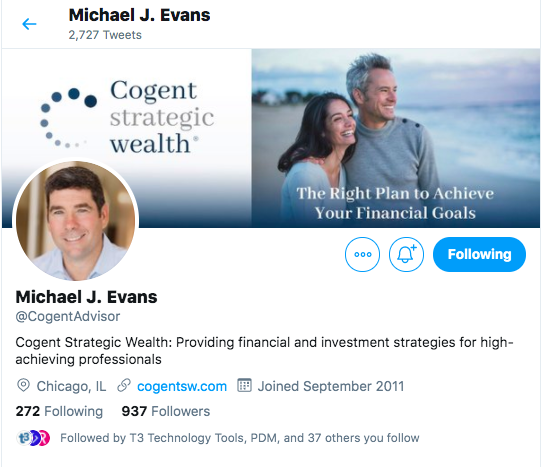542x467 pixels.
Task: Open the cogentsw.com website link
Action: [x=182, y=386]
